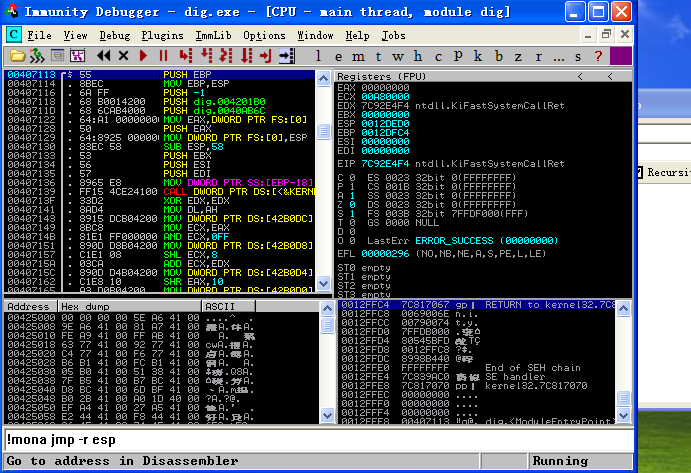Open the Debug menu
The height and width of the screenshot is (473, 691).
115,35
